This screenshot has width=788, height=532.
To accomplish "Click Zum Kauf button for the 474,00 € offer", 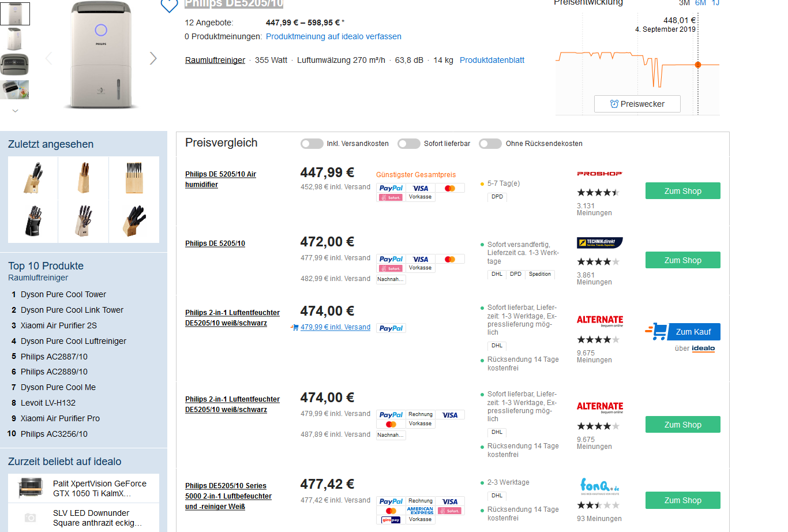I will (693, 332).
